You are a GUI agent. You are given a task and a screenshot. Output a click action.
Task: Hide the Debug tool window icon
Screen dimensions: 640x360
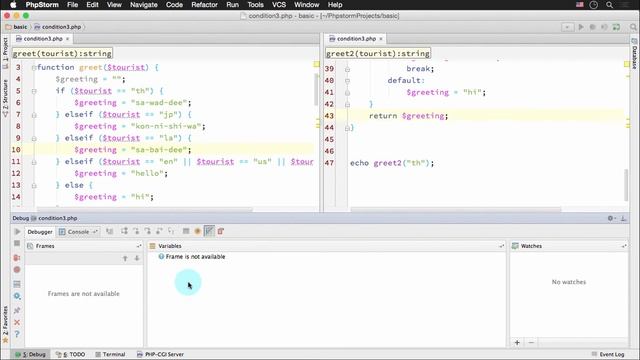624,218
